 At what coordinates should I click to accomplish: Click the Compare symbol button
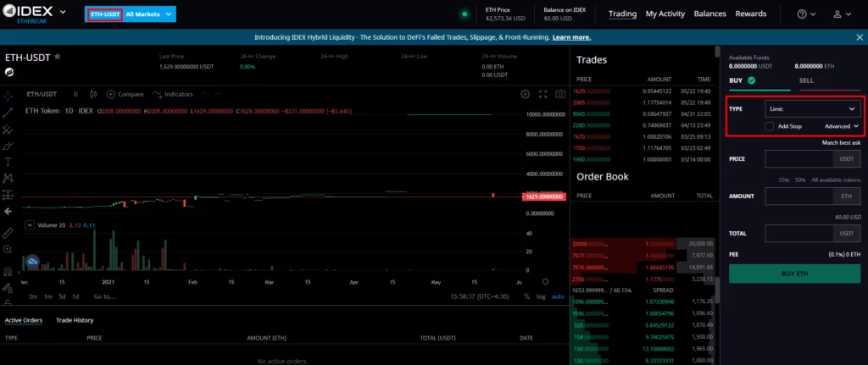point(125,94)
